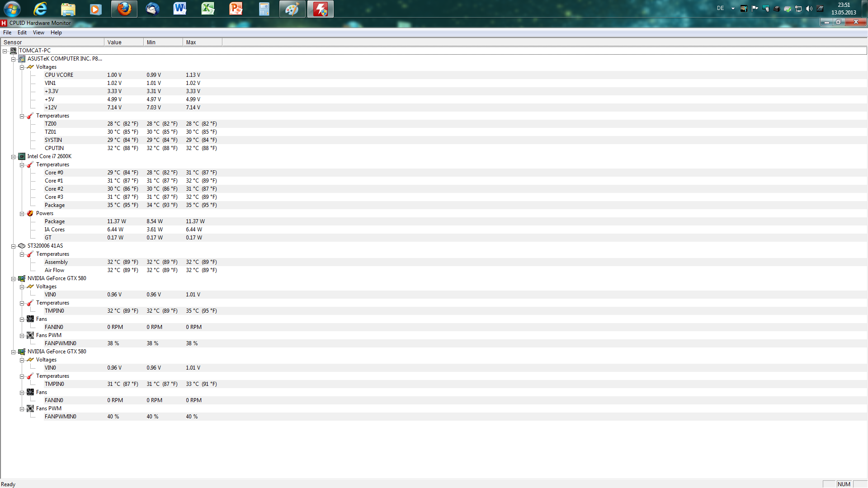
Task: Click the first NVIDIA GeForce GTX 580 icon
Action: pos(22,278)
